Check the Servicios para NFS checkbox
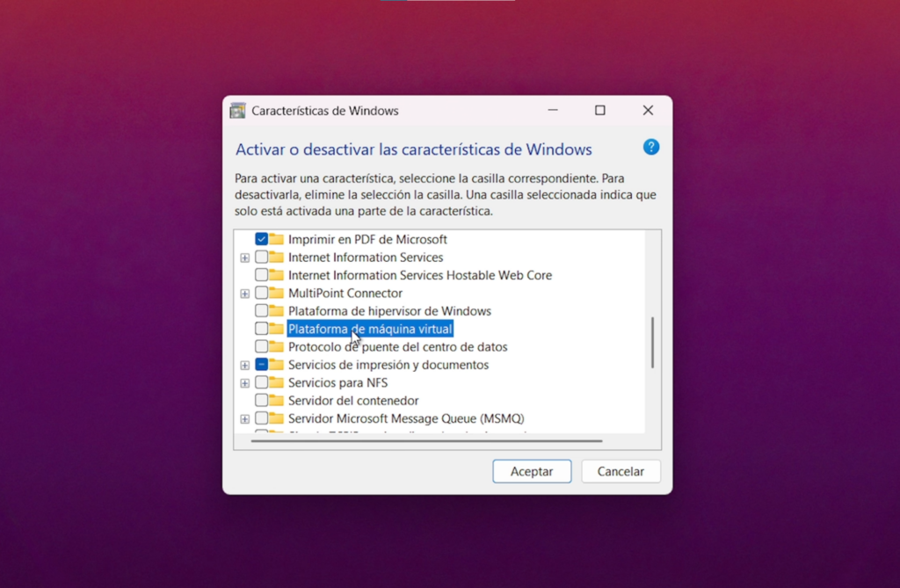Image resolution: width=900 pixels, height=588 pixels. pyautogui.click(x=263, y=383)
